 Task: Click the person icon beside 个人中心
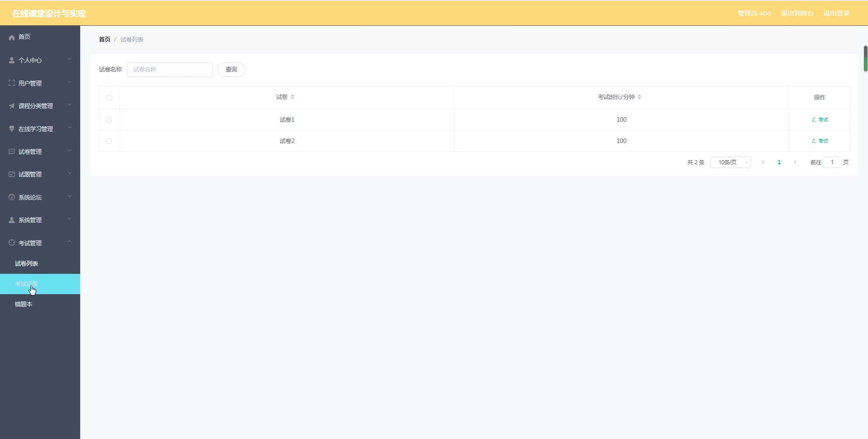pos(12,60)
